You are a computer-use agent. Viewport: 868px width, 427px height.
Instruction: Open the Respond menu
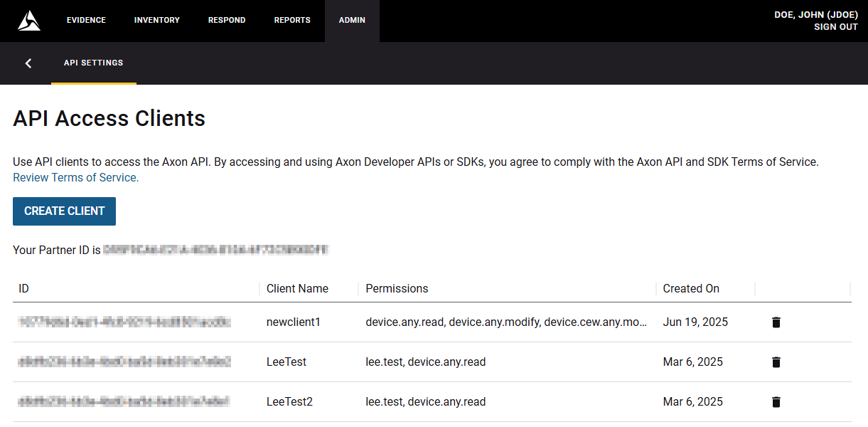coord(227,20)
